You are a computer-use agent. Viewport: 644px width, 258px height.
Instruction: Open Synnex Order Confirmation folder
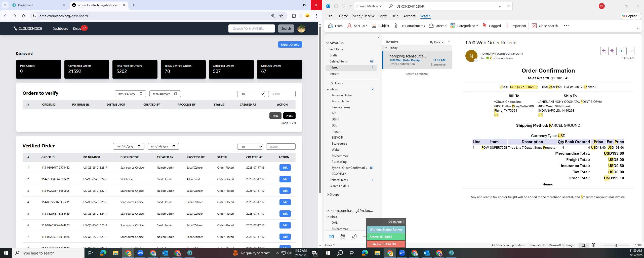pos(349,168)
